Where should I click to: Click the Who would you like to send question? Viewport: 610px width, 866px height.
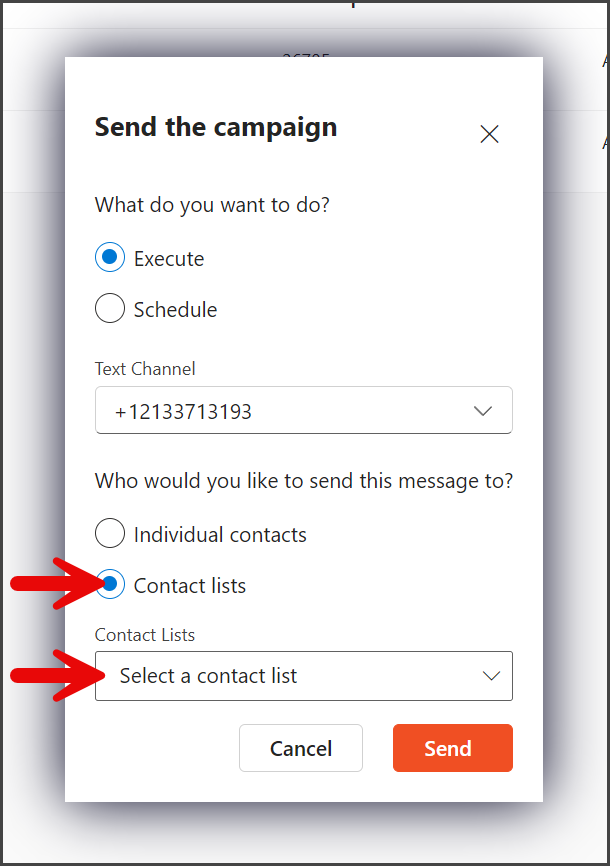[304, 481]
